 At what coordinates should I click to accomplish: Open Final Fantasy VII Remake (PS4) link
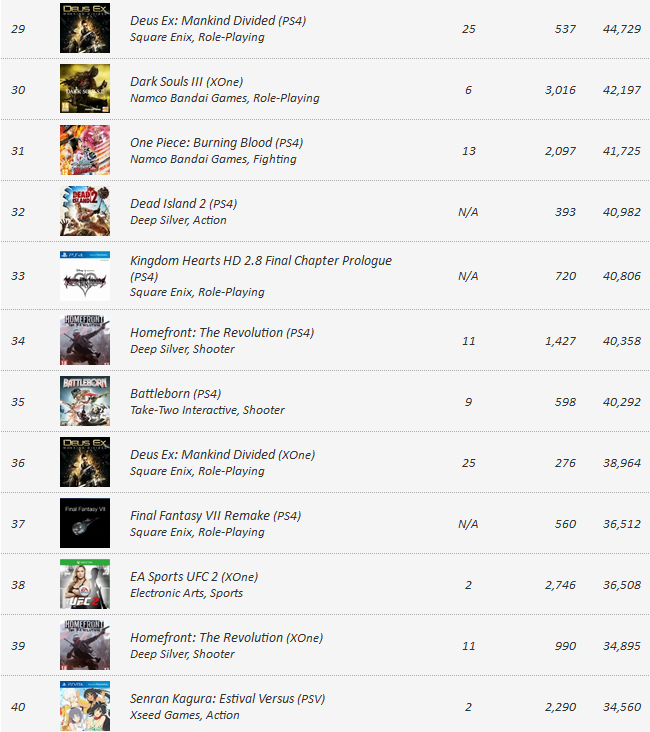click(x=215, y=516)
